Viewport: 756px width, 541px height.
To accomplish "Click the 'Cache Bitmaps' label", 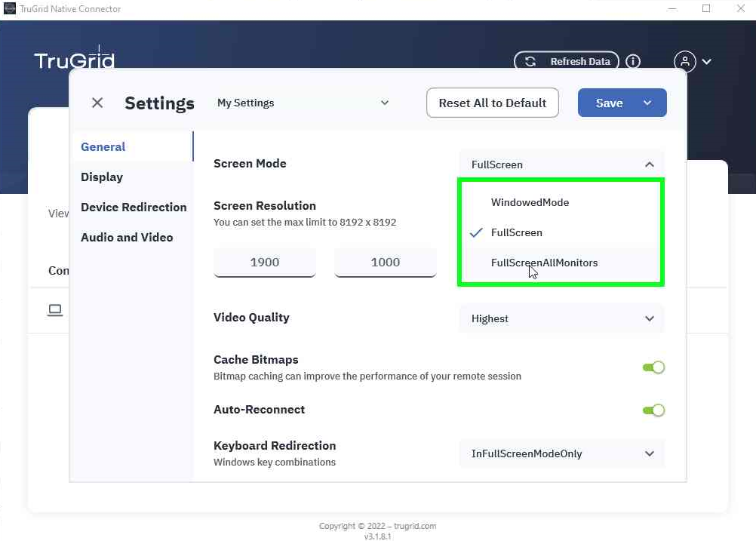I will tap(256, 360).
